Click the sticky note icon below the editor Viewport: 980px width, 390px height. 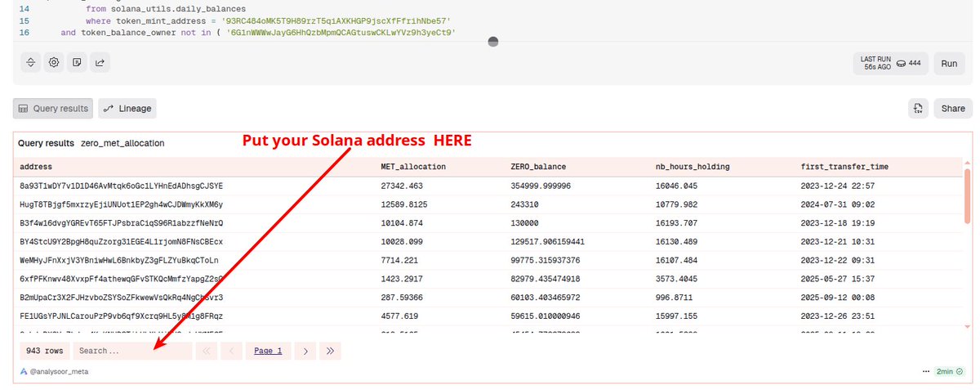pos(77,62)
